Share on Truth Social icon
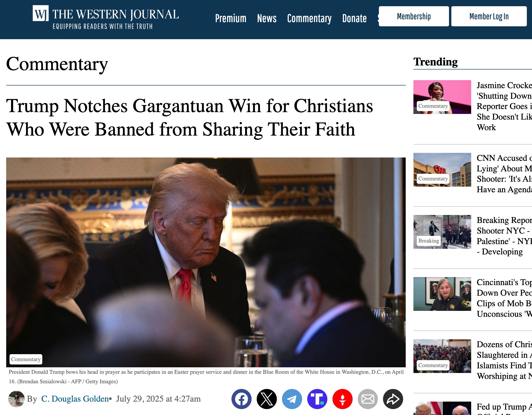532x415 pixels. [x=317, y=399]
